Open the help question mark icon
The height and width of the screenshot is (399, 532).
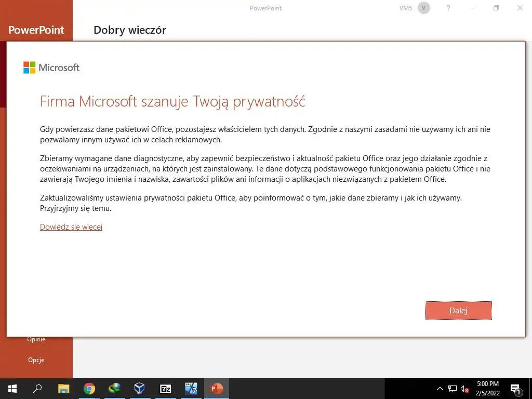point(448,8)
